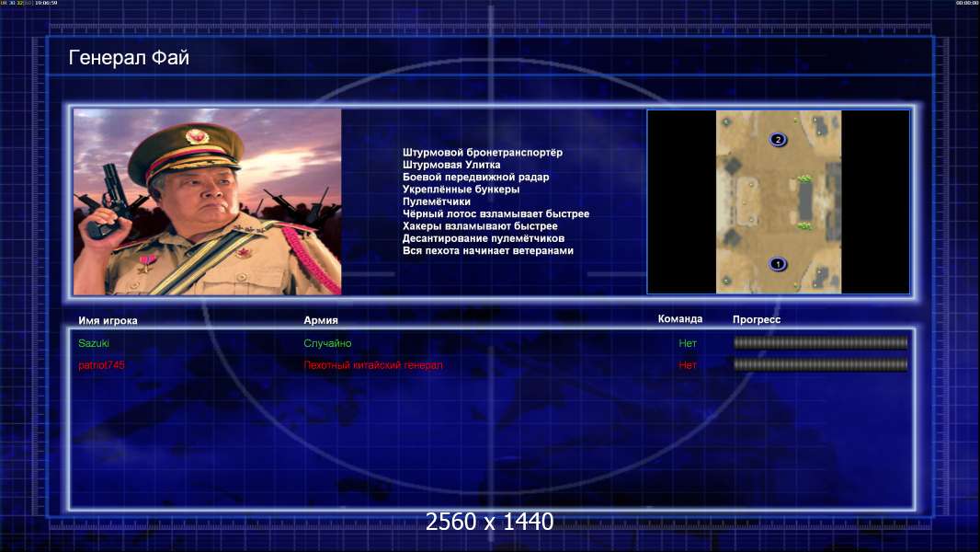Click 'Вся пехота начинает ветеранами' line
Image resolution: width=980 pixels, height=552 pixels.
tap(487, 250)
